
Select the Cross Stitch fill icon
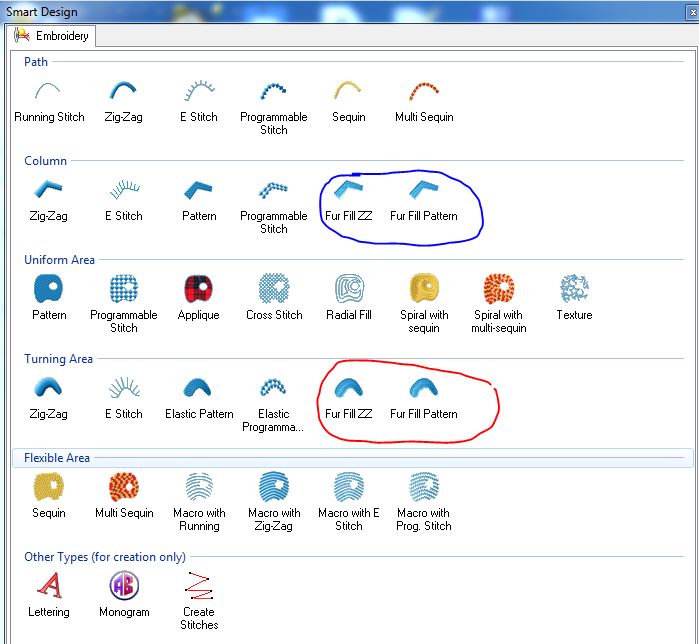click(274, 288)
